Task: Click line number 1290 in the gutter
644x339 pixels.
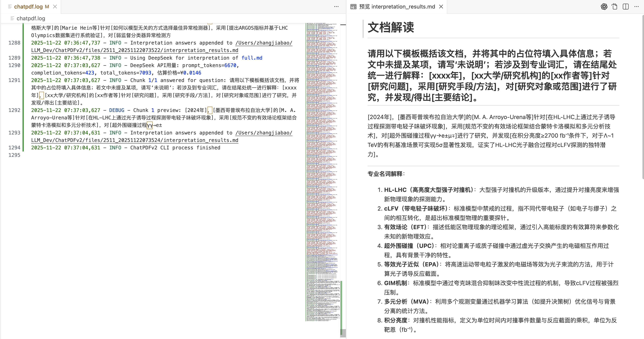Action: point(14,65)
